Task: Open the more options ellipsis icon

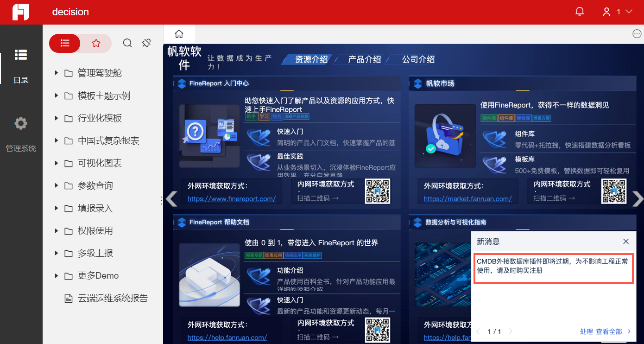Action: [x=637, y=33]
